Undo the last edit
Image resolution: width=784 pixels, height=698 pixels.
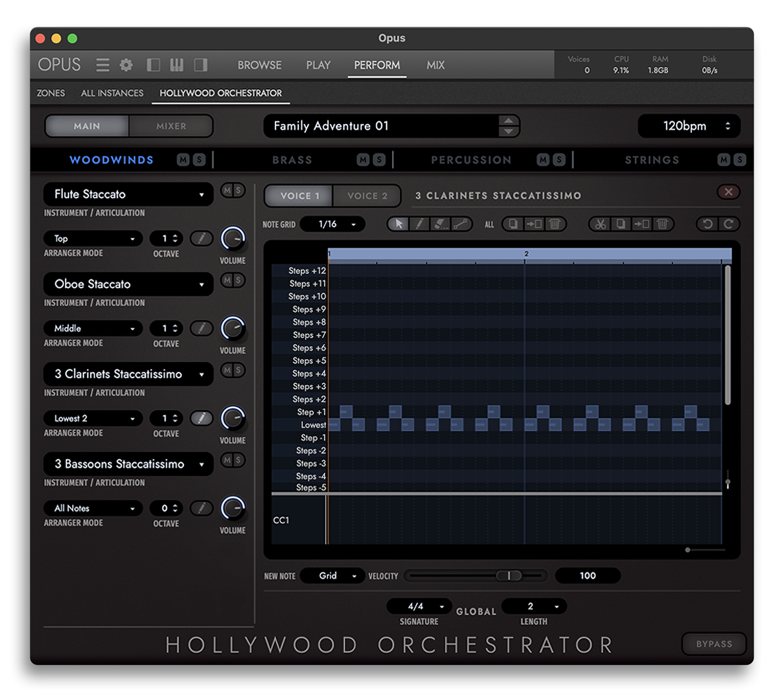tap(707, 224)
